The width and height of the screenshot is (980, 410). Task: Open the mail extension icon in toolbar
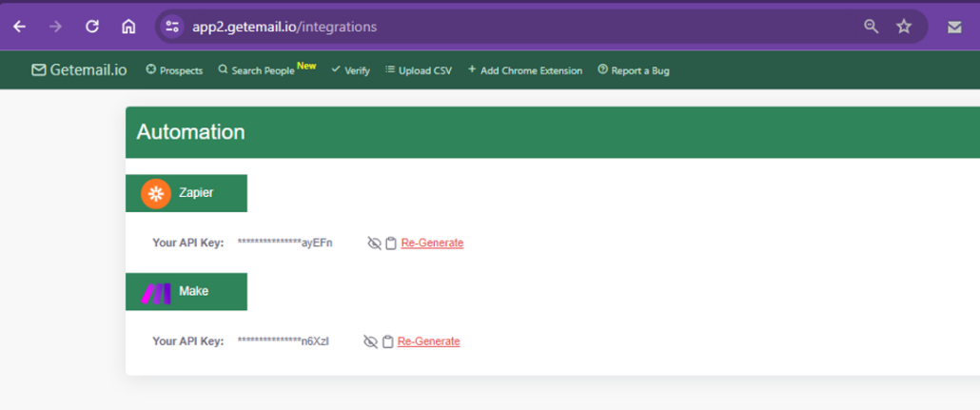[954, 27]
